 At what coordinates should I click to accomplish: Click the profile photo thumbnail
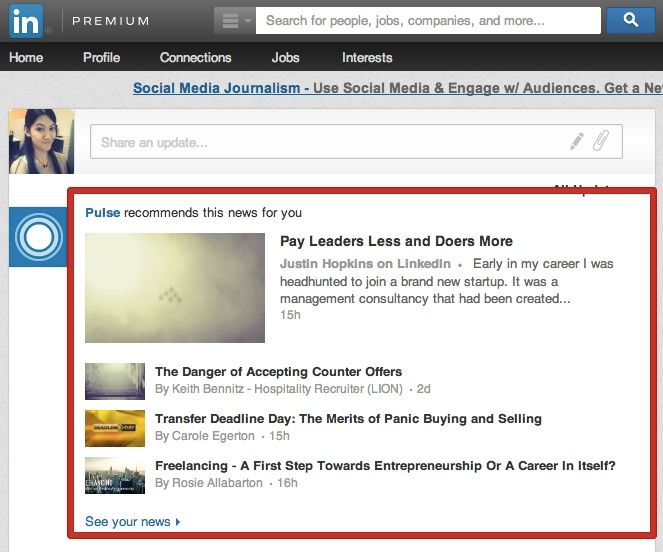[41, 141]
